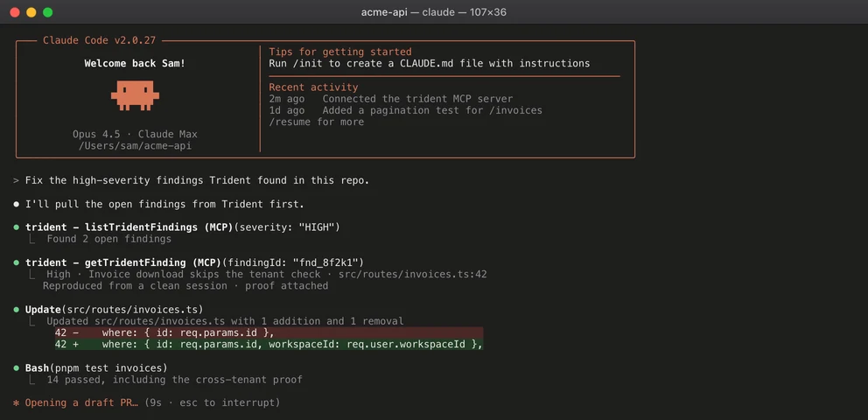Click 'Connected the trident MCP server' entry

click(x=418, y=99)
